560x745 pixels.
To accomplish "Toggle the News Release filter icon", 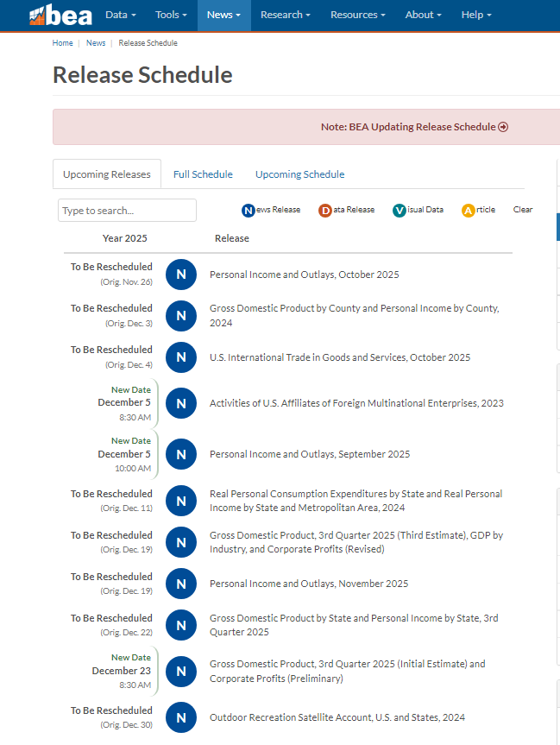I will [249, 210].
